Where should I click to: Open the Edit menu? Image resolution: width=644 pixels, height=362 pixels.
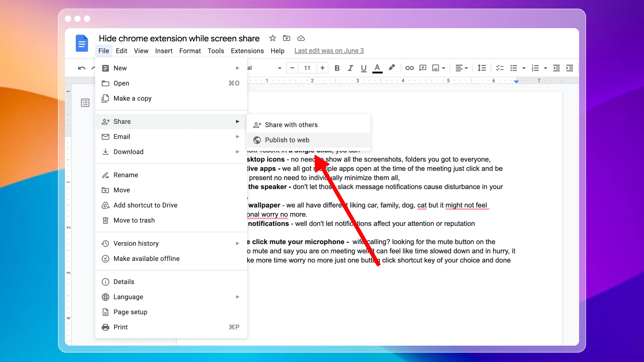(121, 51)
